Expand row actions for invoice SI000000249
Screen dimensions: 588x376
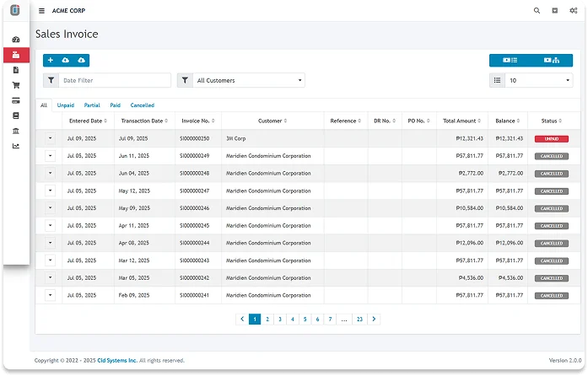pyautogui.click(x=49, y=156)
